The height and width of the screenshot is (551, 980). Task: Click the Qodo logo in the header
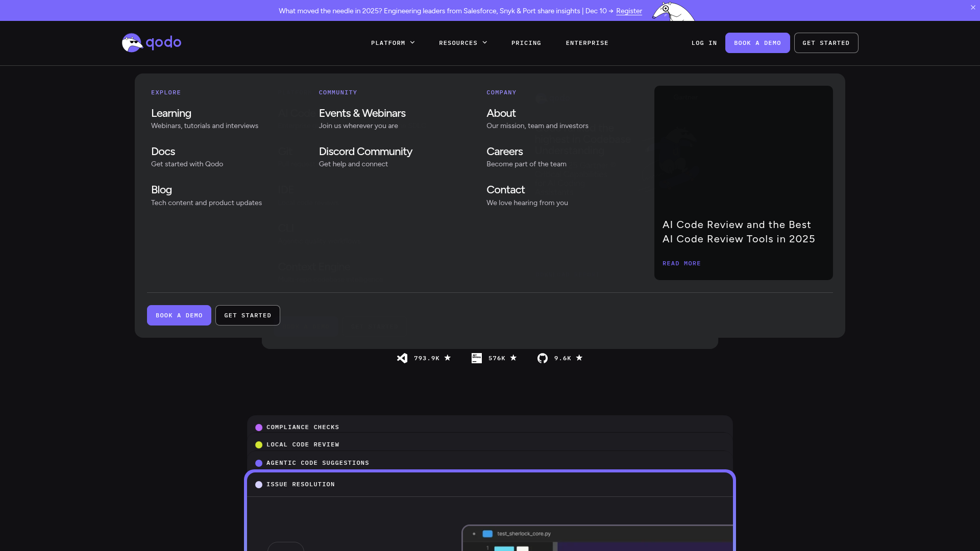coord(151,43)
